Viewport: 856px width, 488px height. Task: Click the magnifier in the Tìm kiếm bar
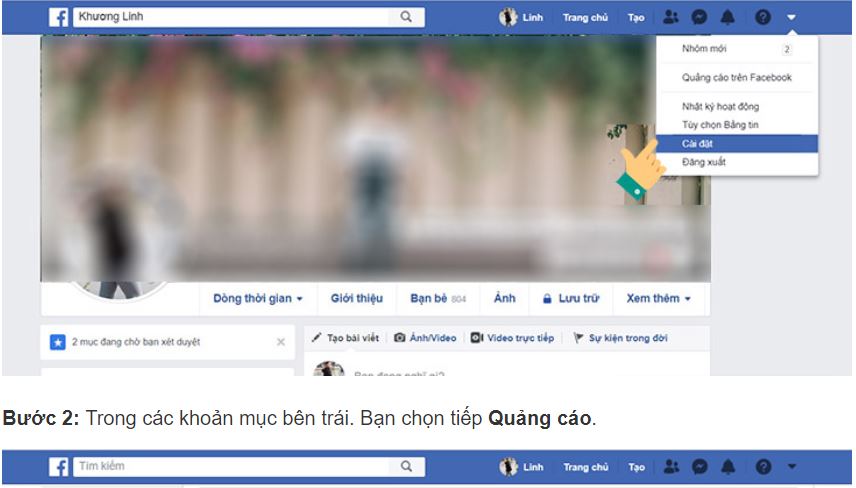point(406,466)
